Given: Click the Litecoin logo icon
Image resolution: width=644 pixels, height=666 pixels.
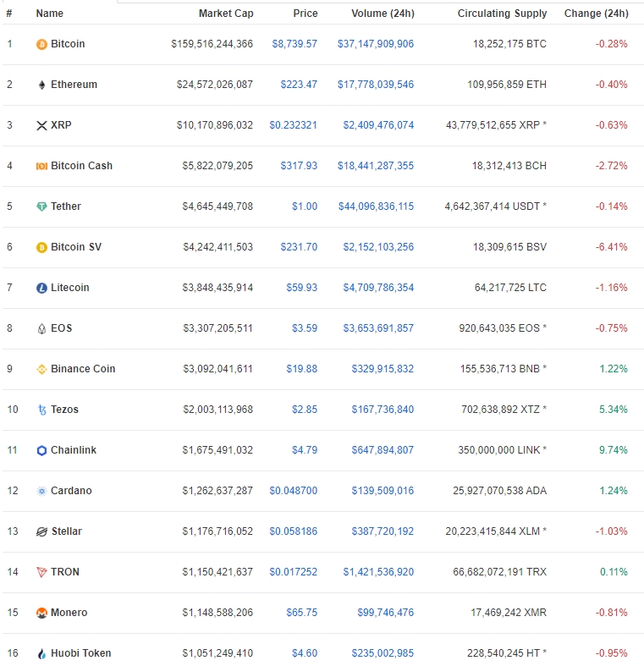Looking at the screenshot, I should [41, 288].
